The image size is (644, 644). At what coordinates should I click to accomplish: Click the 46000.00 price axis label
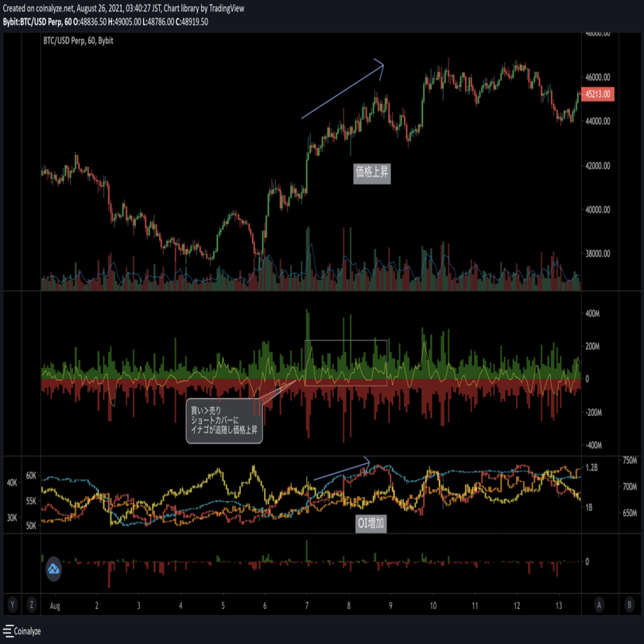click(x=598, y=77)
